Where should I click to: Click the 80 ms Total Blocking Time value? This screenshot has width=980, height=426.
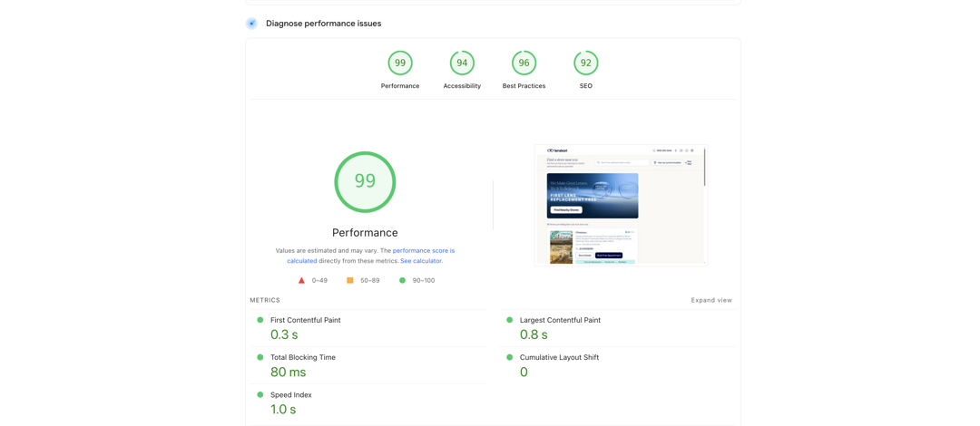(x=289, y=373)
